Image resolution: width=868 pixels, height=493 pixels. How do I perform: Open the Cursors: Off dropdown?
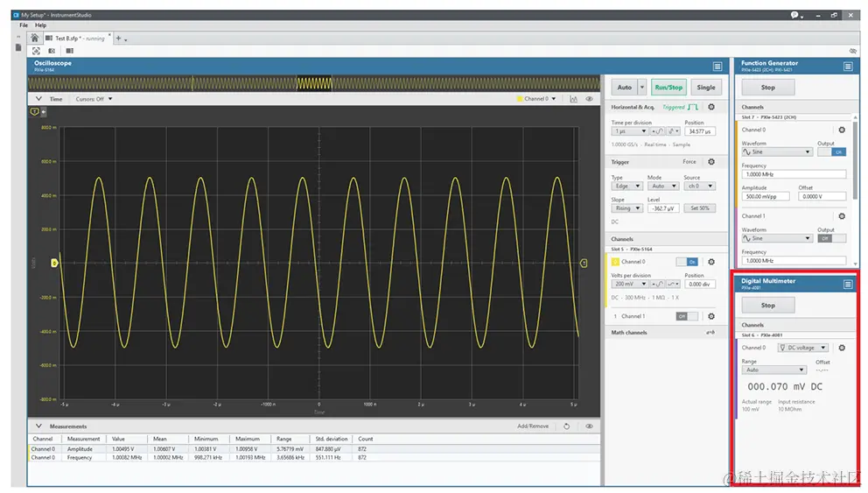pyautogui.click(x=94, y=99)
